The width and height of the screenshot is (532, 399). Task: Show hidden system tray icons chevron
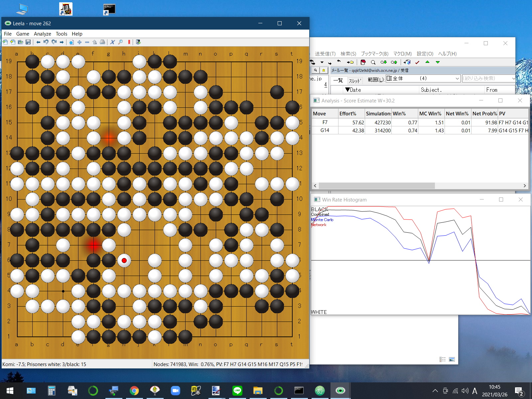(x=435, y=391)
